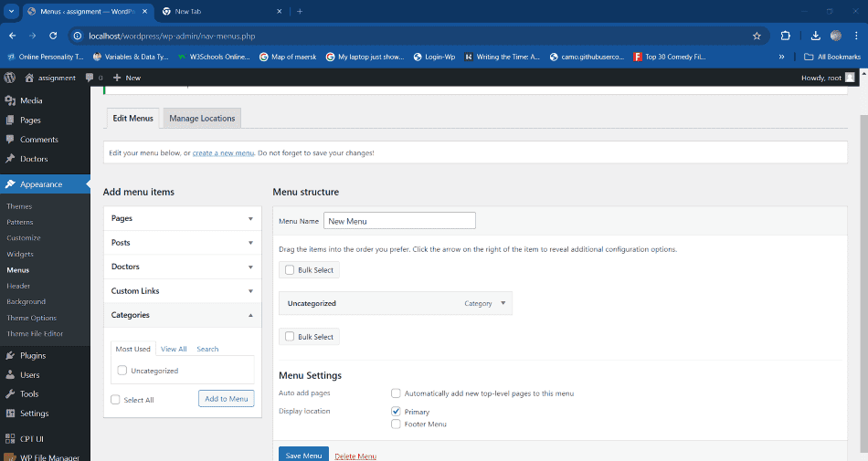Switch to View All categories tab

(174, 349)
